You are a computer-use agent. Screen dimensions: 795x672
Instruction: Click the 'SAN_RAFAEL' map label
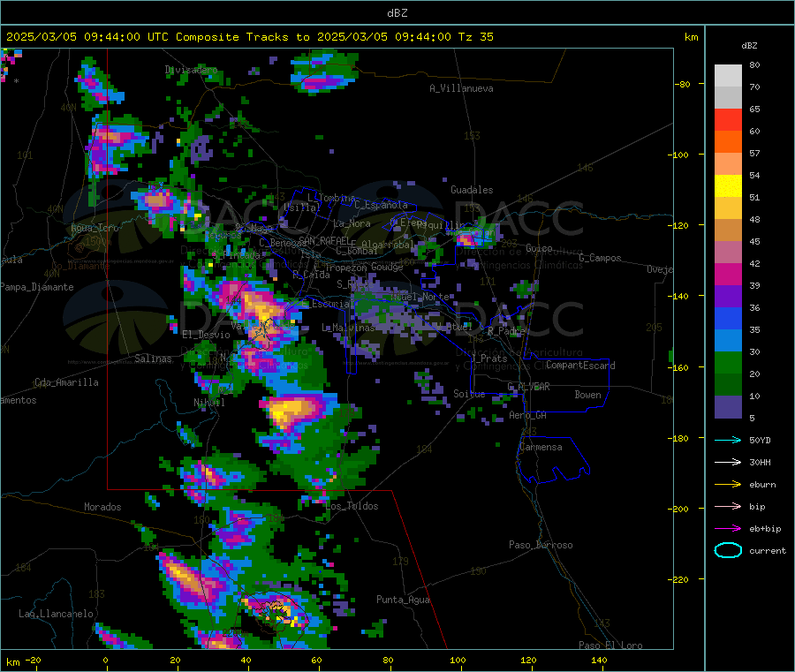[x=325, y=240]
